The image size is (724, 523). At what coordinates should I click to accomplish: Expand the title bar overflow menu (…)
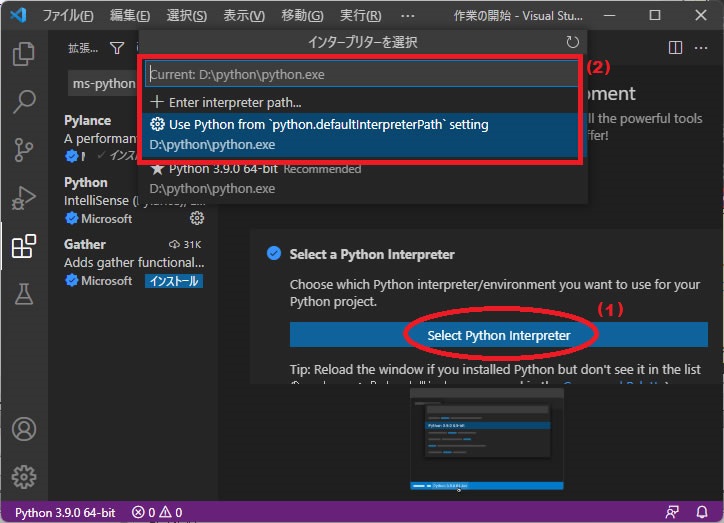coord(407,16)
